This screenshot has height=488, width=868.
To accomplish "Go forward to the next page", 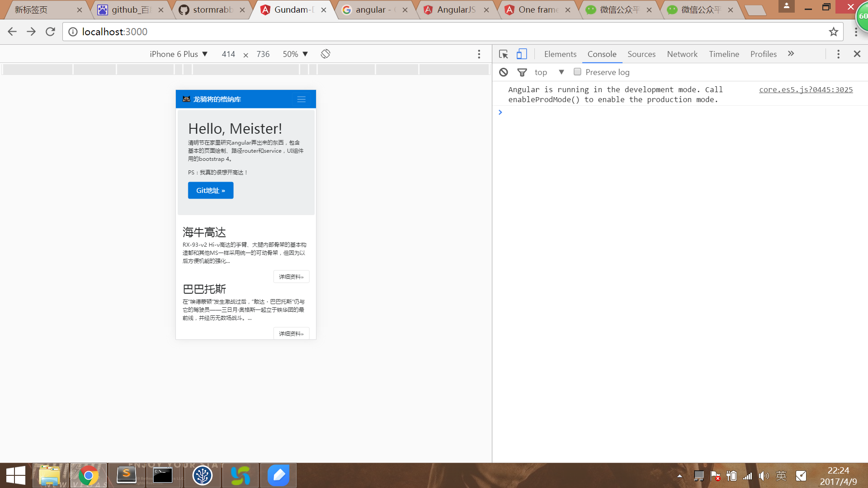I will pyautogui.click(x=31, y=32).
